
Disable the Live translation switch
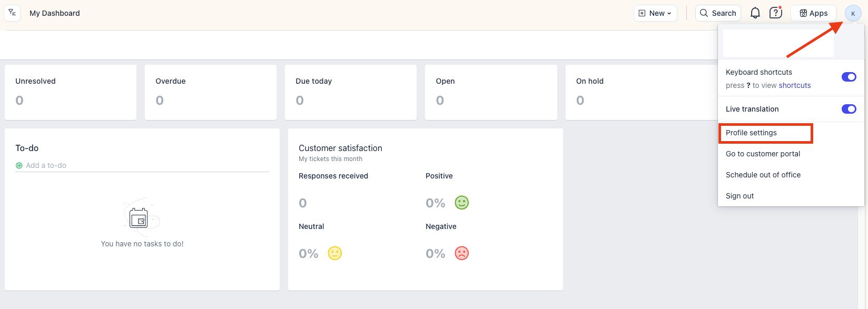849,109
